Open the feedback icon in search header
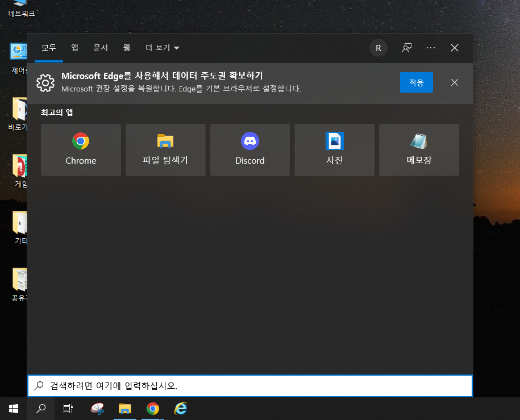The image size is (520, 420). (x=406, y=48)
